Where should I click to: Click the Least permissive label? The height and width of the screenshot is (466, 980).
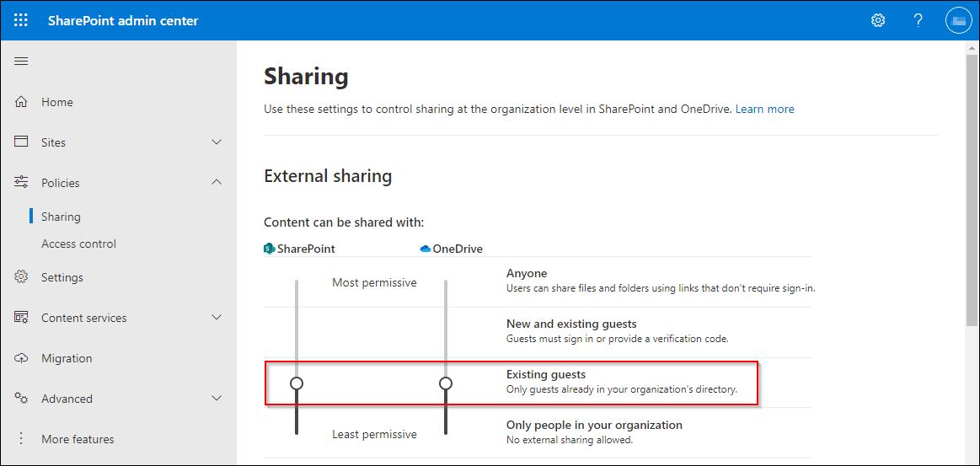(x=374, y=434)
